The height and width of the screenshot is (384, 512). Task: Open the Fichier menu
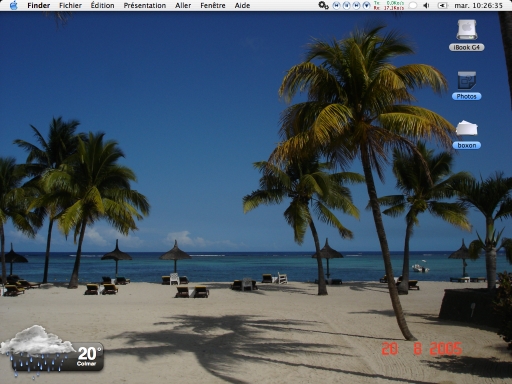[70, 5]
